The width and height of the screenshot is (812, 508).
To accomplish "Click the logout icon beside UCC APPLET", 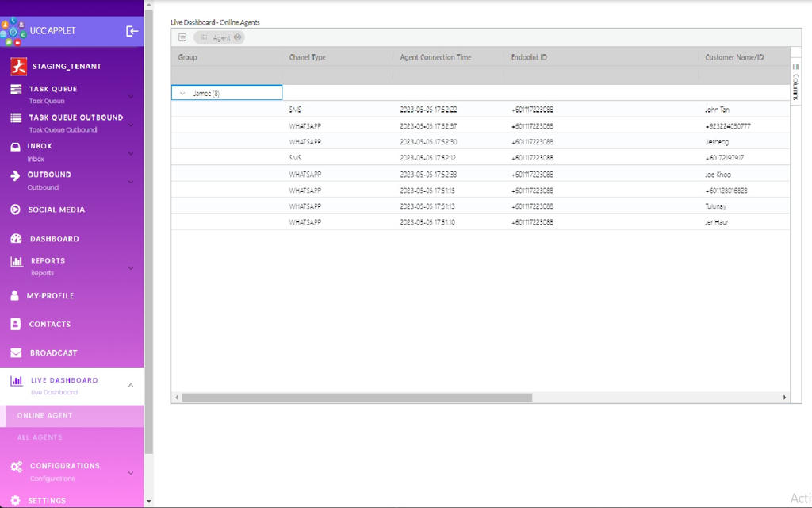I will click(x=132, y=31).
